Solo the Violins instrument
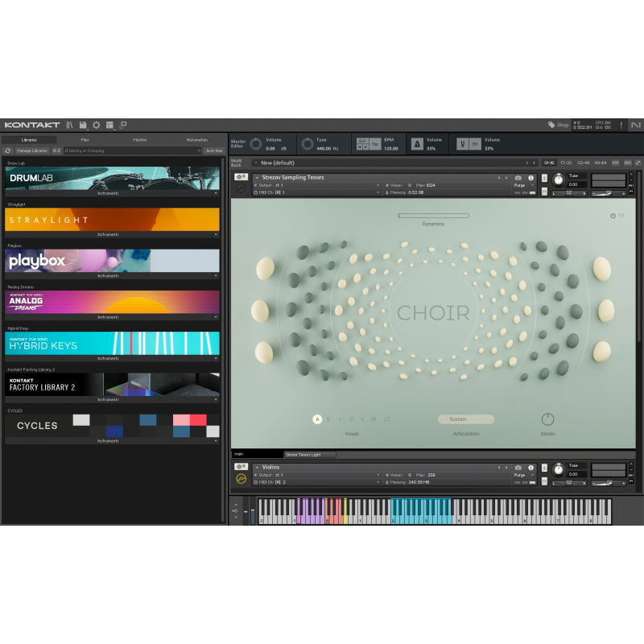Viewport: 644px width, 644px height. [x=544, y=468]
